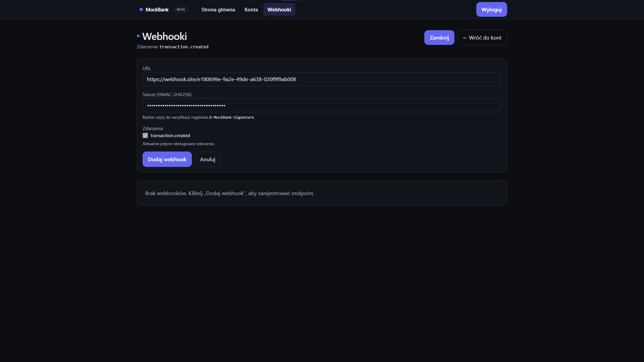
Task: Select the Webhooki nav tab
Action: pos(279,9)
